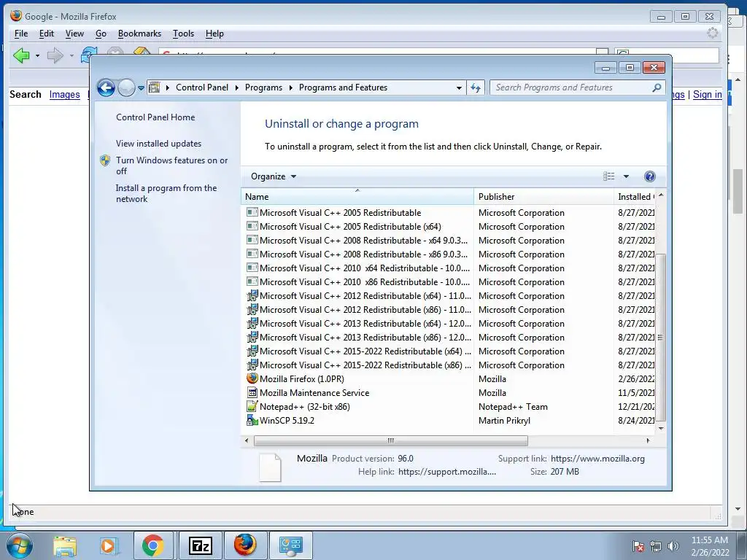Sort by Installed On column header
This screenshot has width=747, height=560.
pyautogui.click(x=635, y=197)
